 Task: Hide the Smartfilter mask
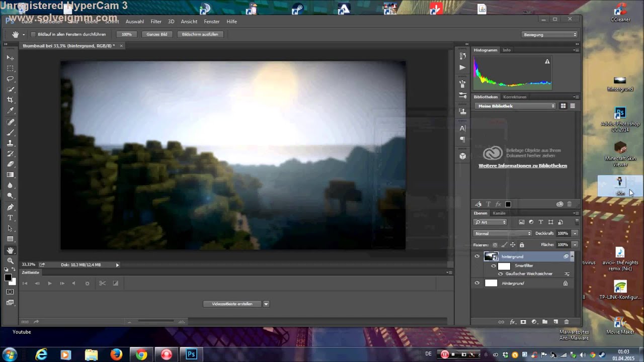tap(494, 265)
